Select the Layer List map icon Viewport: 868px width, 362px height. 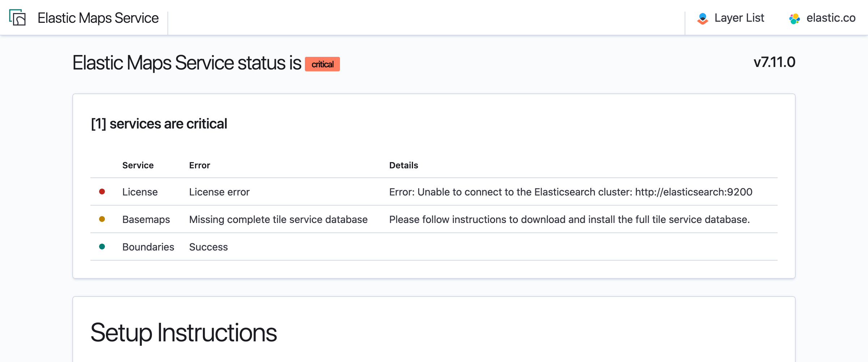point(702,17)
